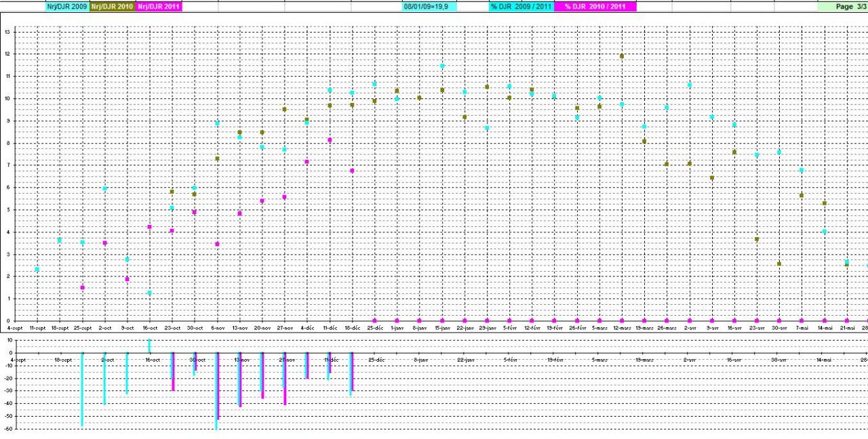Viewport: 868px width, 439px height.
Task: Click the '26-févr' label on upper x-axis
Action: [577, 327]
